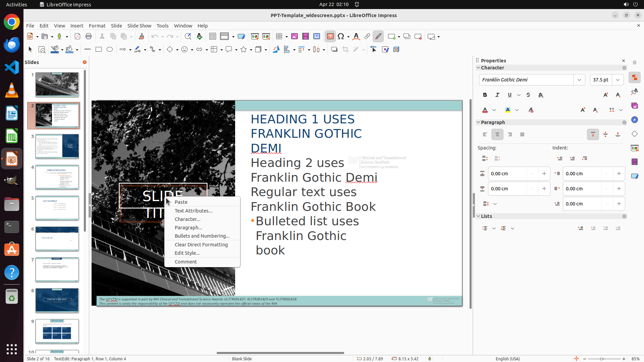The height and width of the screenshot is (362, 644).
Task: Click the Insert Text Box toolbar icon
Action: 330,37
